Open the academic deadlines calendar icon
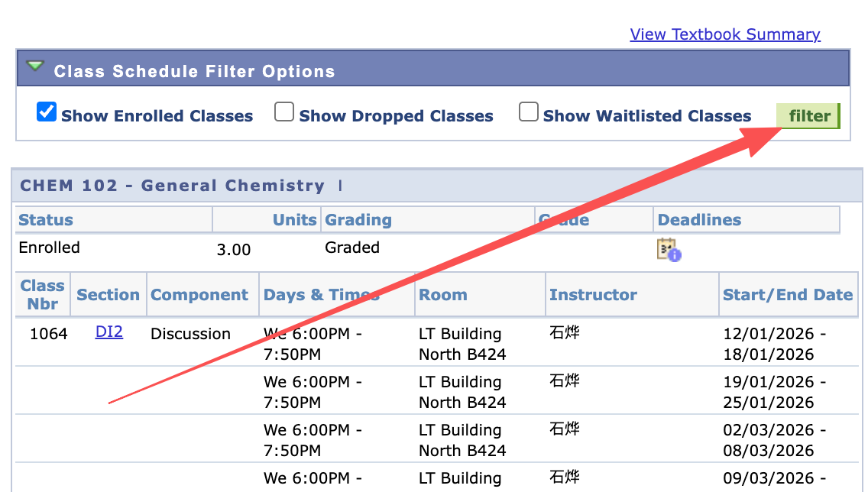This screenshot has height=492, width=868. point(668,250)
